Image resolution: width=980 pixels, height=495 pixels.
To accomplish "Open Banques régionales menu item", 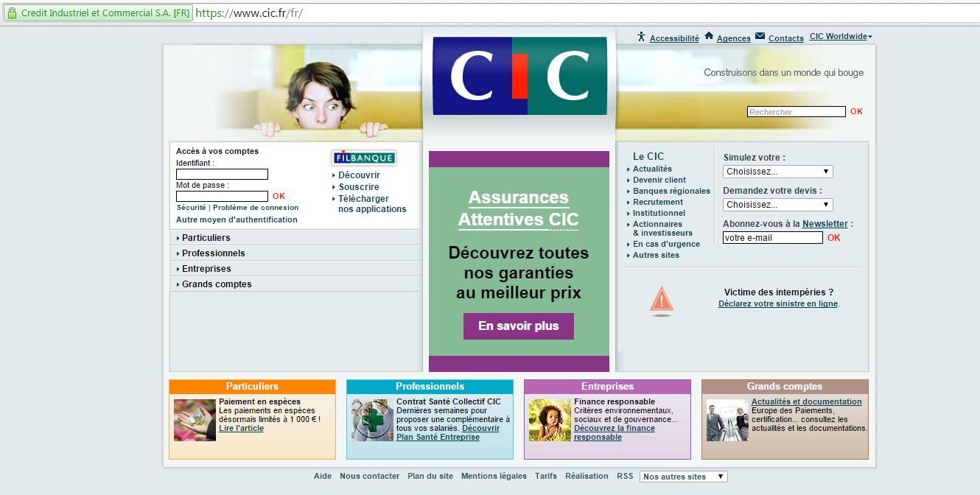I will [x=671, y=191].
